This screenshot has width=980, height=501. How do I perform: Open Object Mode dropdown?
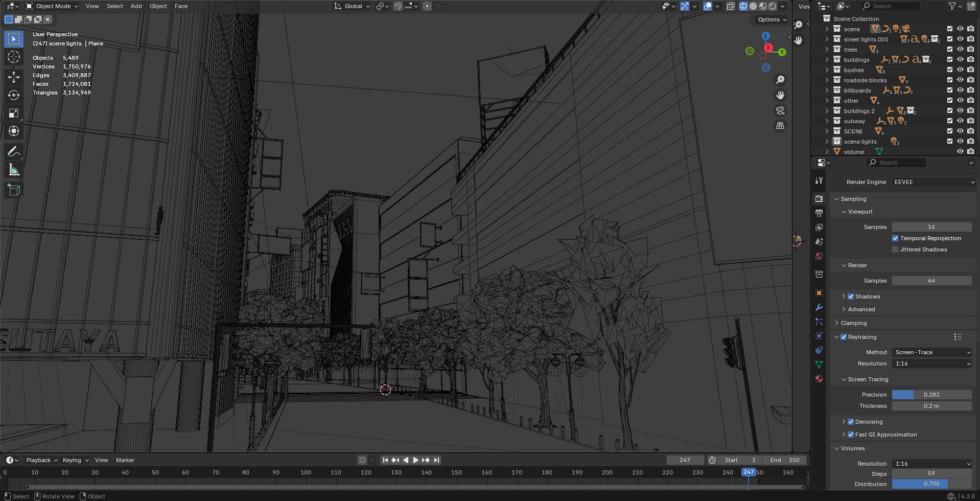tap(52, 6)
